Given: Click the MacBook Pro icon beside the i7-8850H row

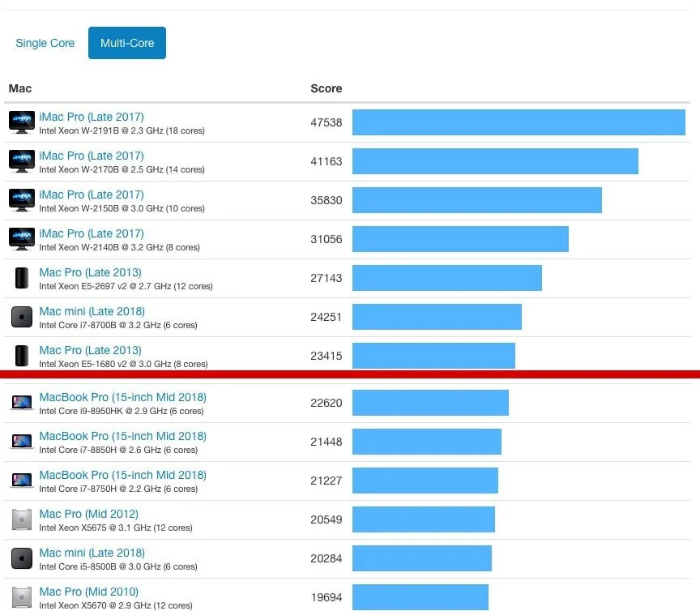Looking at the screenshot, I should pyautogui.click(x=22, y=442).
